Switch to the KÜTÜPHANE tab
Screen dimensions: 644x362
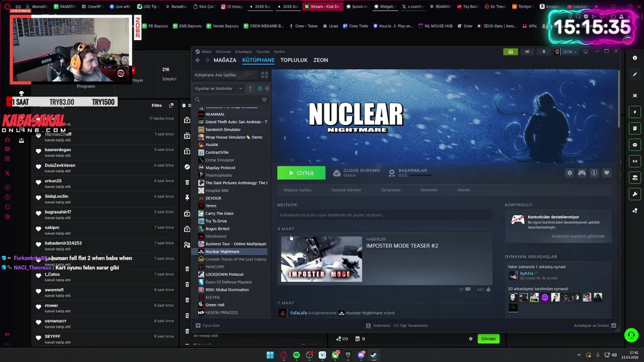[258, 60]
